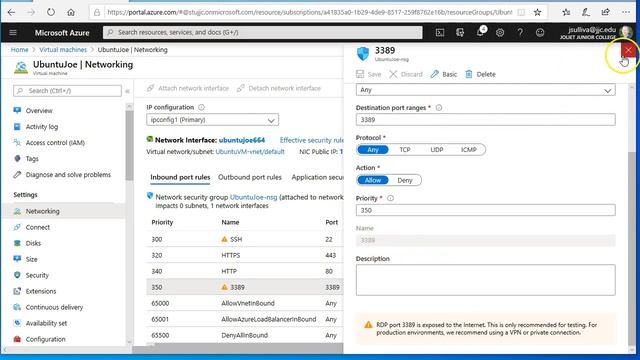Open the ipconfig1 (Primary) dropdown
Screen dimensions: 640x360
click(212, 120)
